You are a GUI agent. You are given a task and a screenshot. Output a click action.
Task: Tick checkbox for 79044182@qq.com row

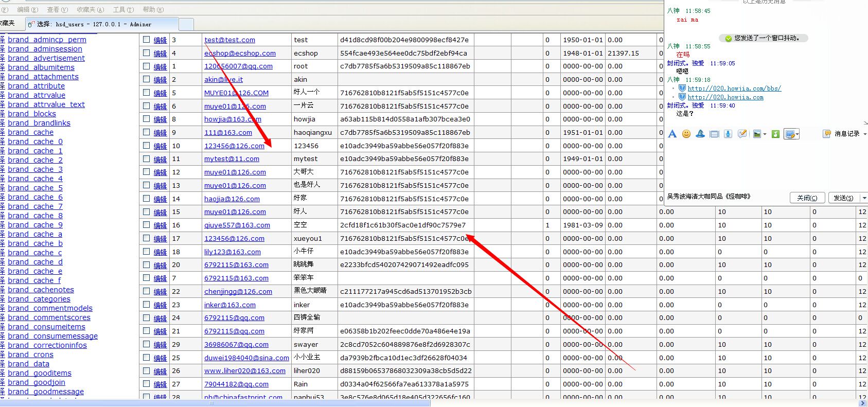(x=147, y=384)
